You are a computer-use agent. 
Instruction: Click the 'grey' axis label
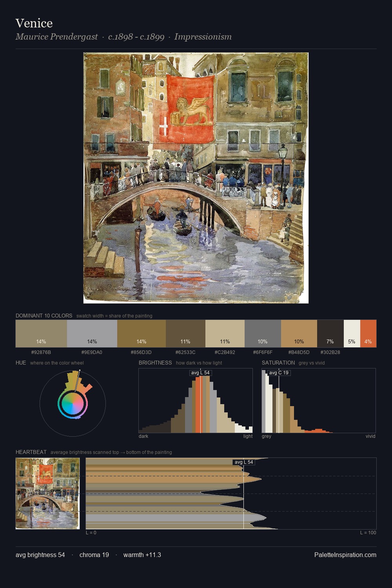267,436
